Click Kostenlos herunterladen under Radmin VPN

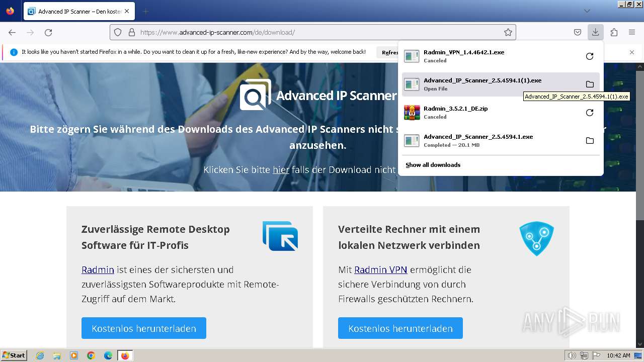(400, 328)
